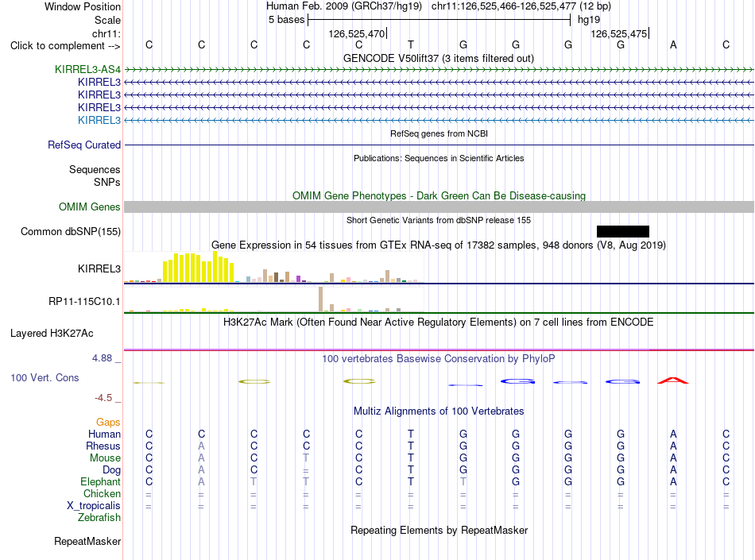The height and width of the screenshot is (560, 755).
Task: Select the KIRREL3-AS4 gene label
Action: pos(87,69)
